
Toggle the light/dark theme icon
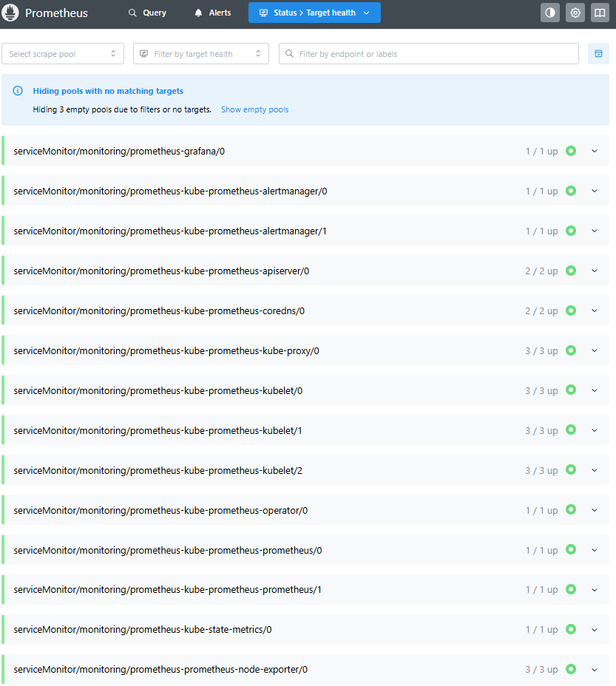tap(550, 13)
